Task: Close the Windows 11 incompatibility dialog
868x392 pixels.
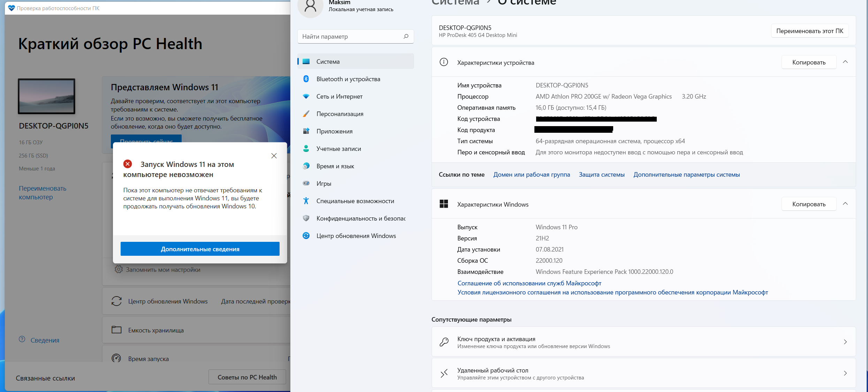Action: 274,156
